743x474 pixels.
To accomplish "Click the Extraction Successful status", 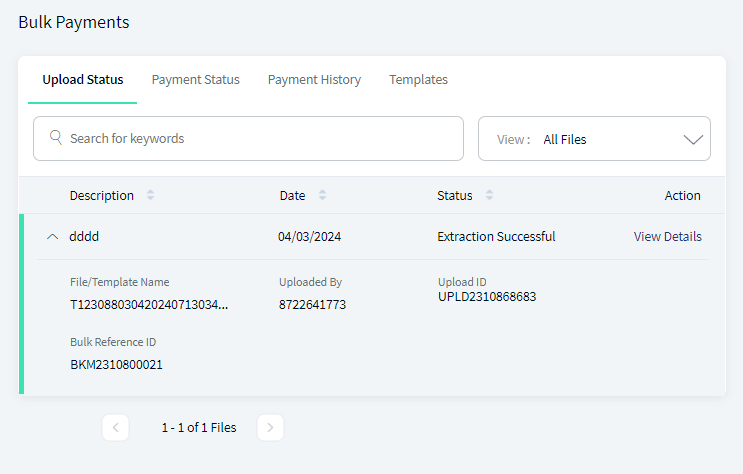I will pyautogui.click(x=496, y=237).
